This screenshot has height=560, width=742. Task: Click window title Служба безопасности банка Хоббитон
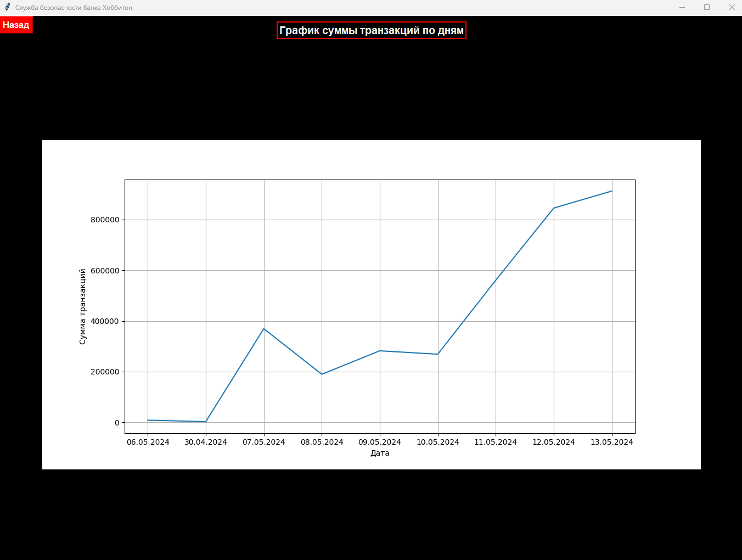click(x=74, y=8)
